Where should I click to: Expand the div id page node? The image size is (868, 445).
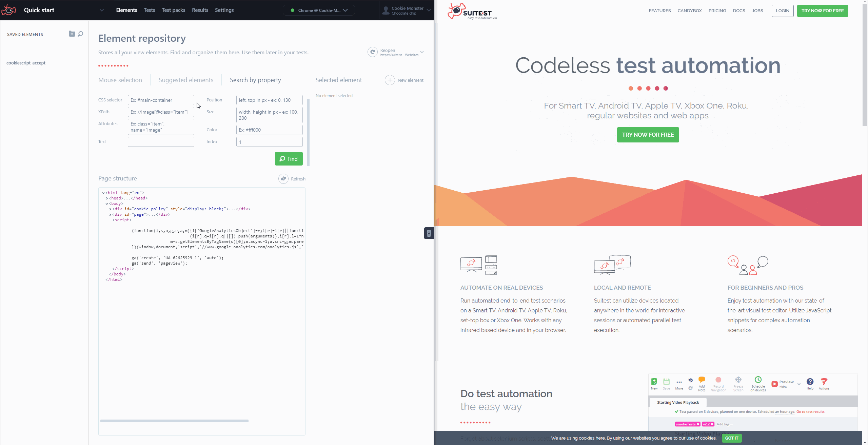[x=110, y=214]
